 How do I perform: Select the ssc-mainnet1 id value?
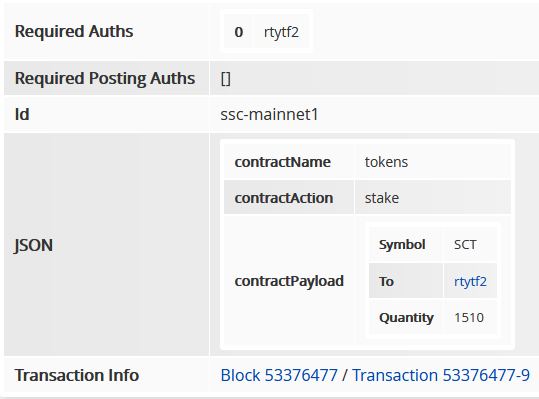(269, 114)
